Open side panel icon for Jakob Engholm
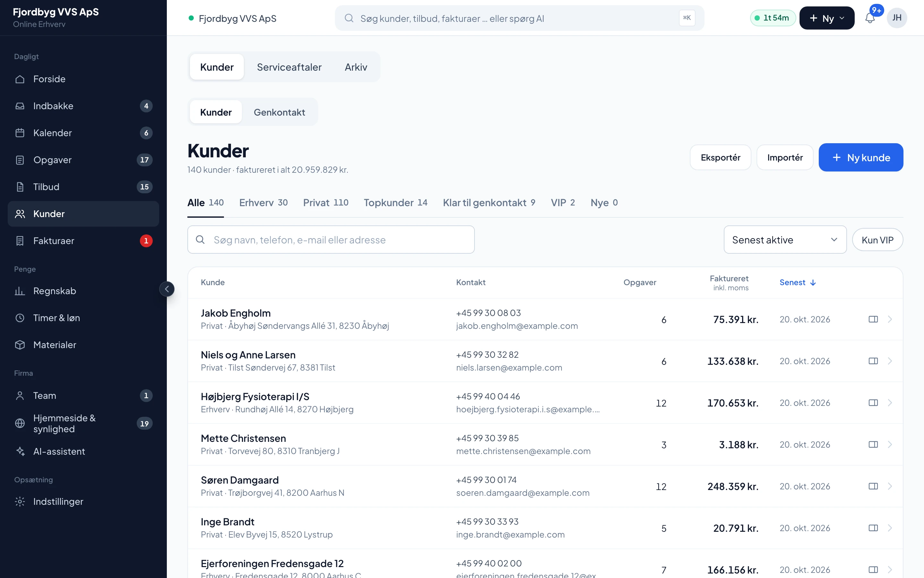The height and width of the screenshot is (578, 924). click(873, 319)
